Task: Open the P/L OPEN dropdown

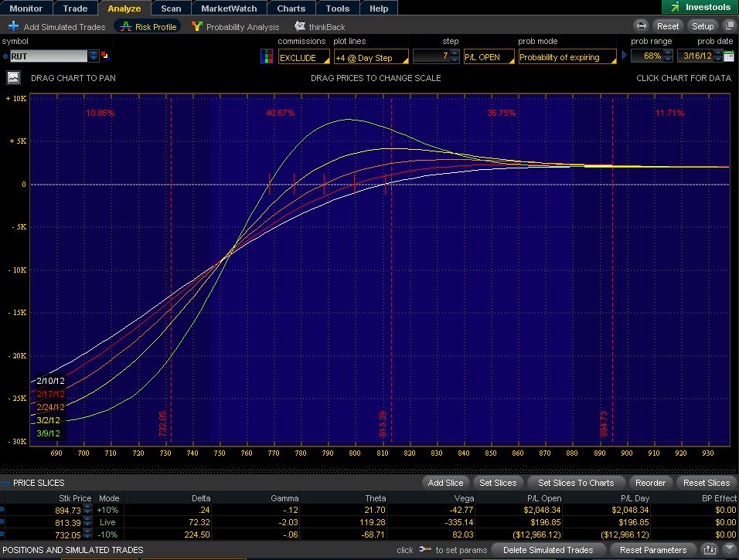Action: pos(489,56)
